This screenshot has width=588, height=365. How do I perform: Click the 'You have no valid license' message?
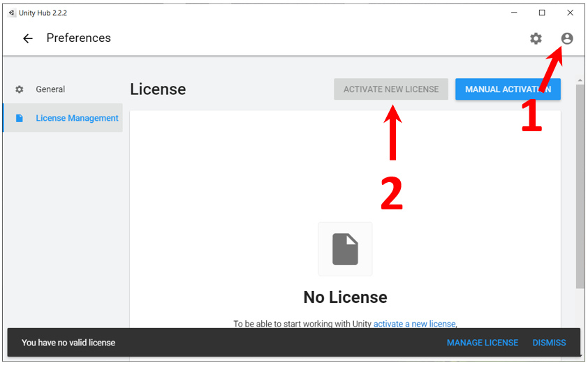click(x=68, y=343)
